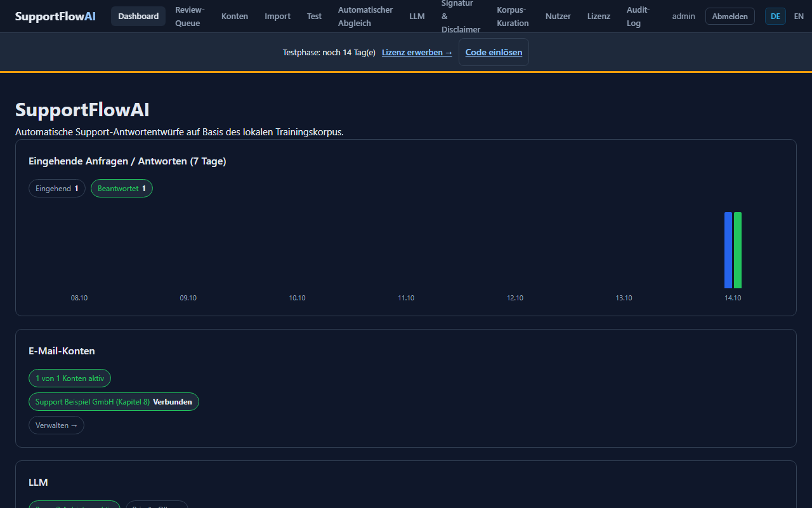Click the Abmelden button

click(x=730, y=17)
